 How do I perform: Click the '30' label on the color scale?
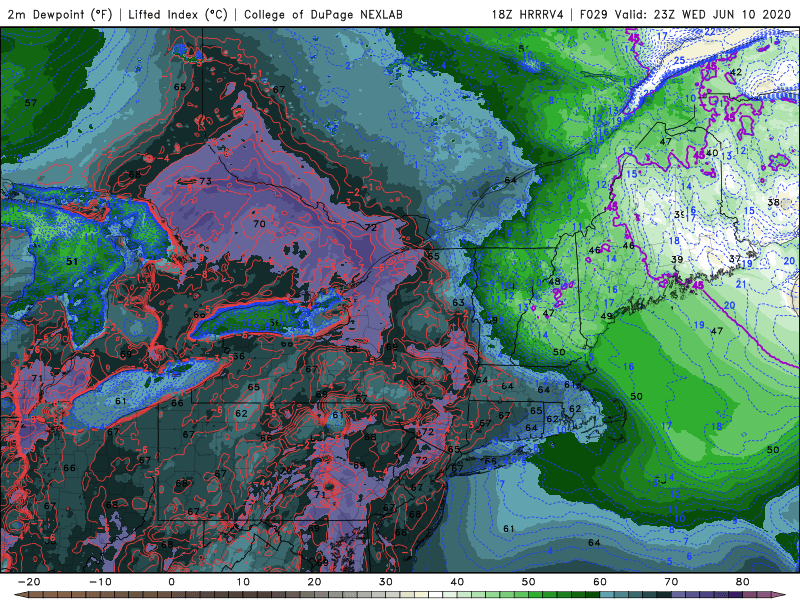click(386, 582)
